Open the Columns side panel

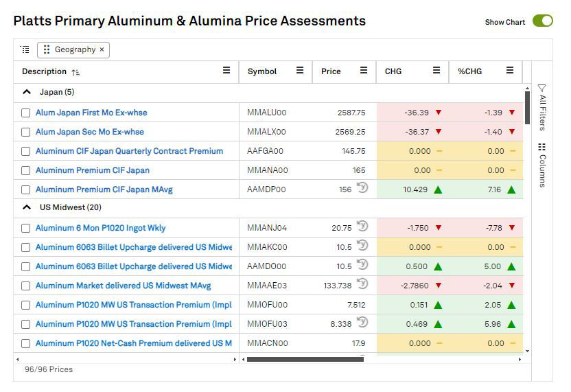pyautogui.click(x=542, y=165)
